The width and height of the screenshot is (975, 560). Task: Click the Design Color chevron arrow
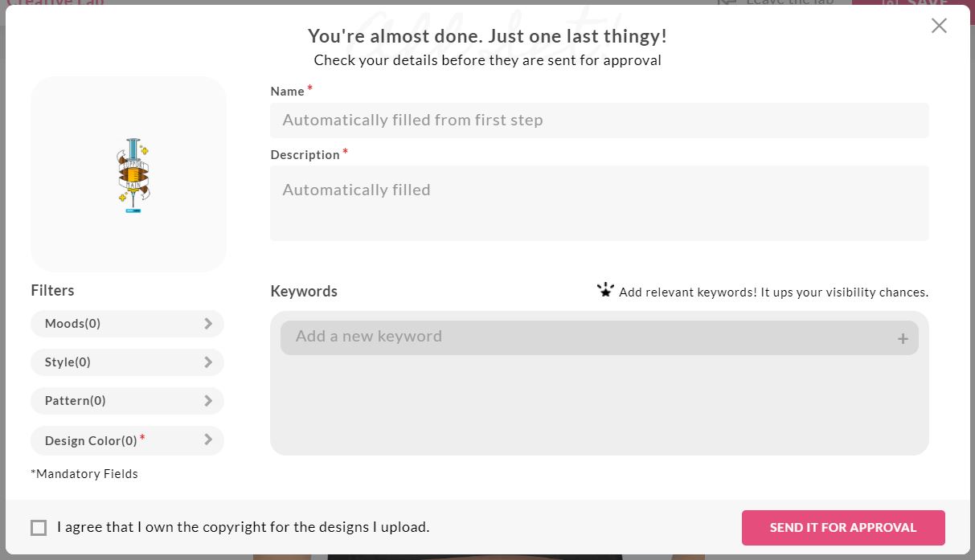(208, 439)
